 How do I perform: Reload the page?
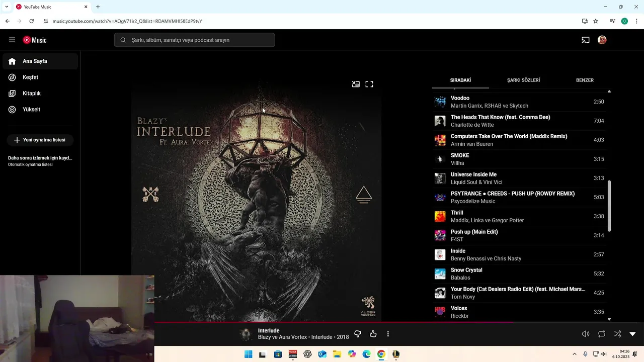32,21
